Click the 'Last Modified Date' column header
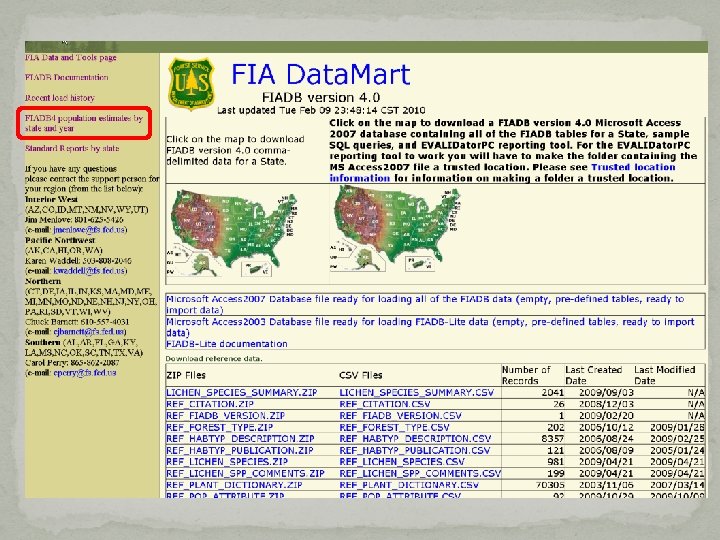Image resolution: width=720 pixels, height=540 pixels. pos(664,375)
